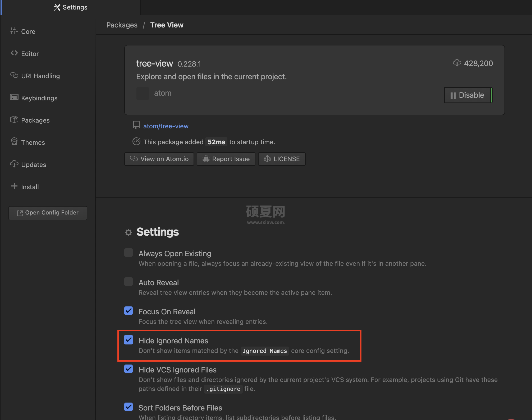Image resolution: width=532 pixels, height=420 pixels.
Task: Enable Always Open Existing checkbox
Action: [x=129, y=253]
